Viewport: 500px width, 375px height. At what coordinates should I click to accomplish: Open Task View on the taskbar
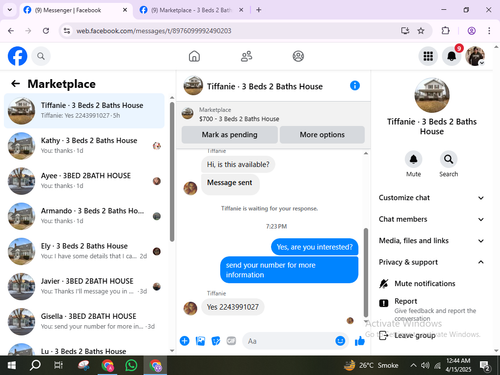59,365
